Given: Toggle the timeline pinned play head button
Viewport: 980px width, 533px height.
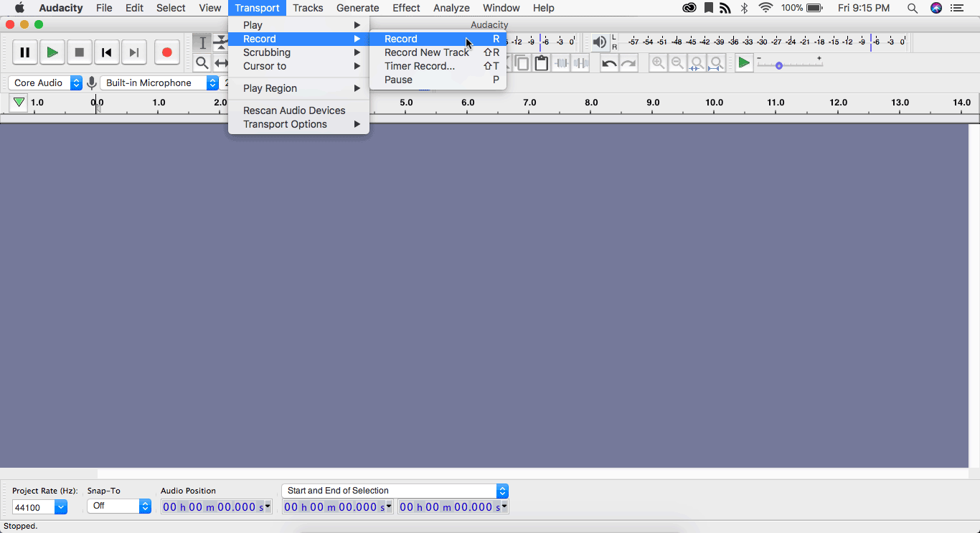Looking at the screenshot, I should [19, 103].
